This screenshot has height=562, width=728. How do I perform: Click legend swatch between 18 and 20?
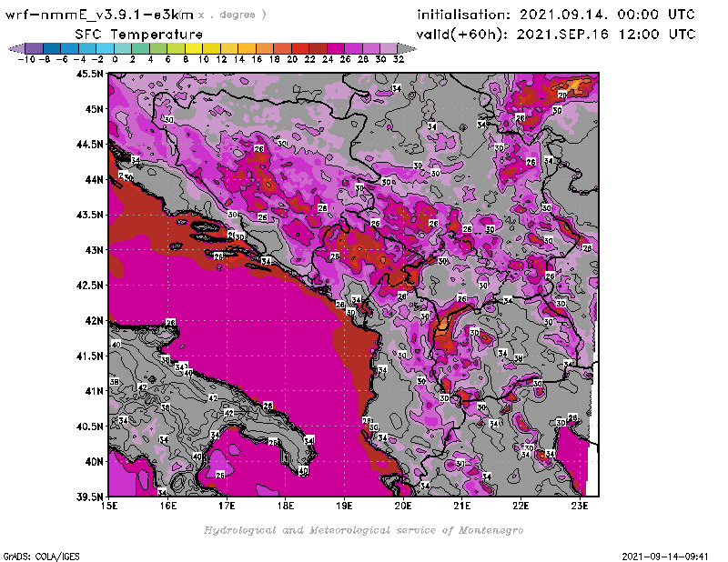pyautogui.click(x=282, y=48)
